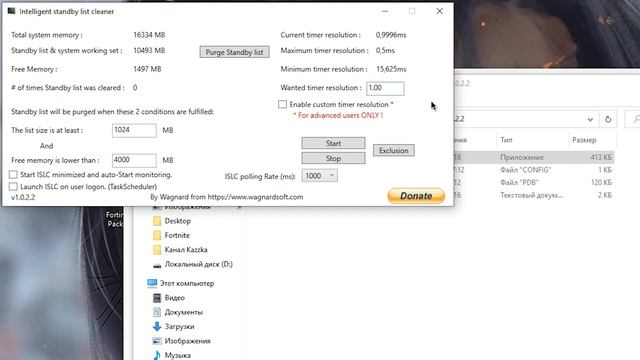640x360 pixels.
Task: Select the Файл "PDB" row
Action: click(x=534, y=182)
